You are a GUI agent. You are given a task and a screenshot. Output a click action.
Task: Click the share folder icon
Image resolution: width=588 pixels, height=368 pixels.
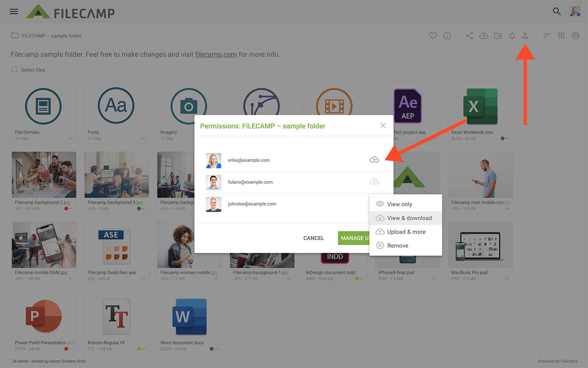pyautogui.click(x=469, y=36)
